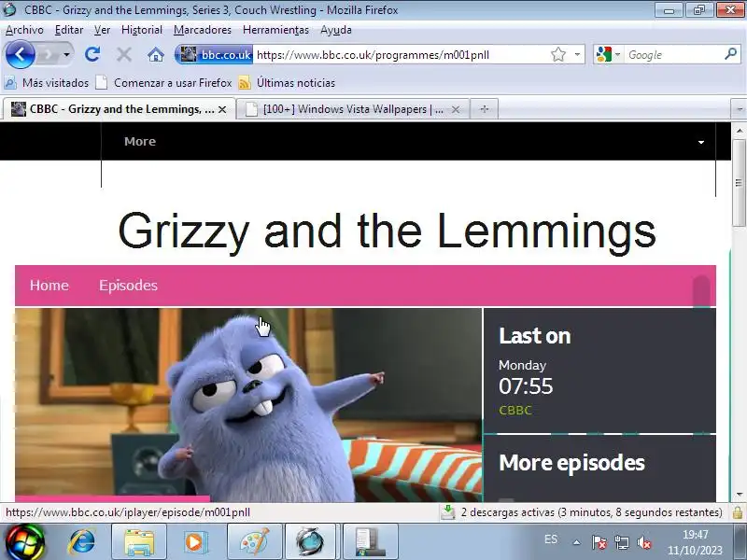Screen dimensions: 747x560
Task: Click the muted volume speaker tray icon
Action: point(644,542)
